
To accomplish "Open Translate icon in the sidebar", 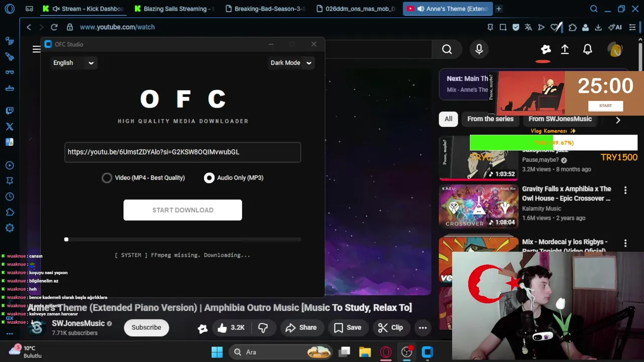I will [x=10, y=142].
